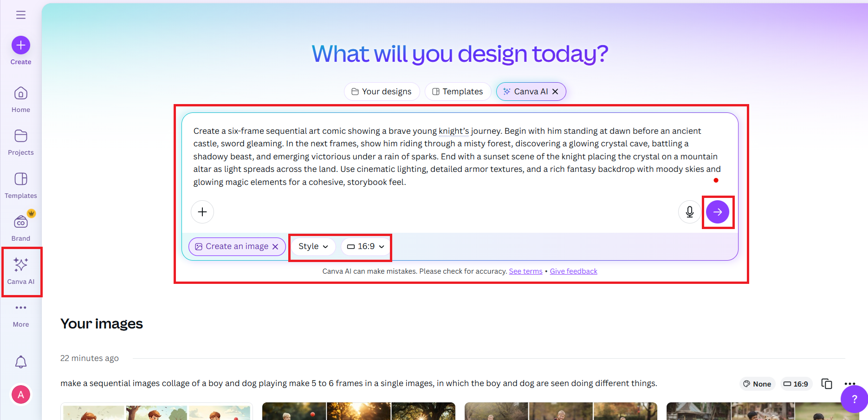The height and width of the screenshot is (420, 868).
Task: Remove the Canva AI filter chip
Action: point(555,92)
